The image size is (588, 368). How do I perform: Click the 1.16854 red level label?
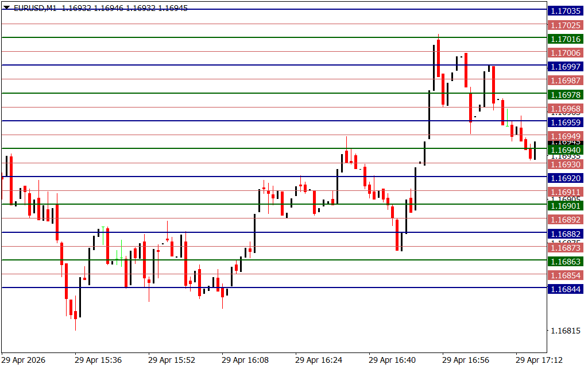566,275
